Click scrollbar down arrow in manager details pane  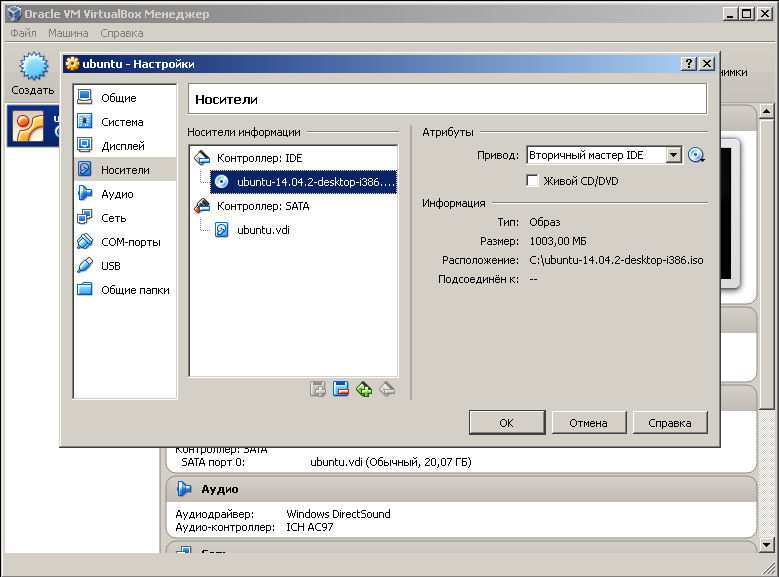pos(767,545)
